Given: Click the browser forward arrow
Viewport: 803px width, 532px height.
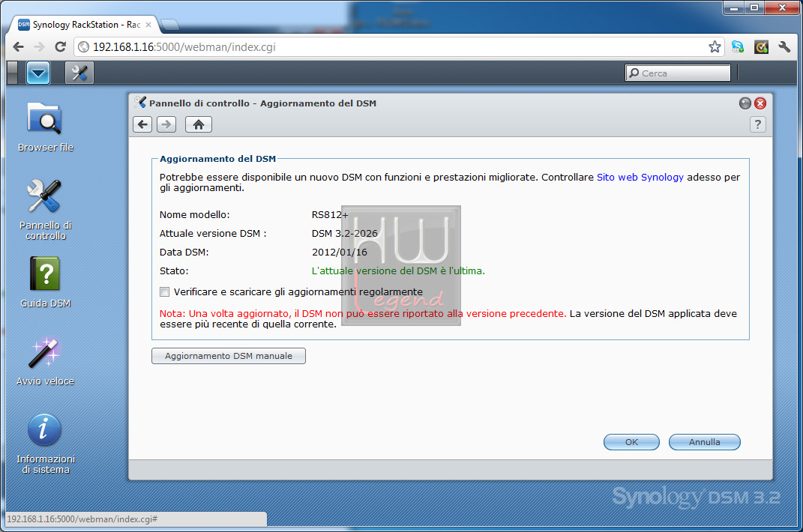Looking at the screenshot, I should 40,47.
